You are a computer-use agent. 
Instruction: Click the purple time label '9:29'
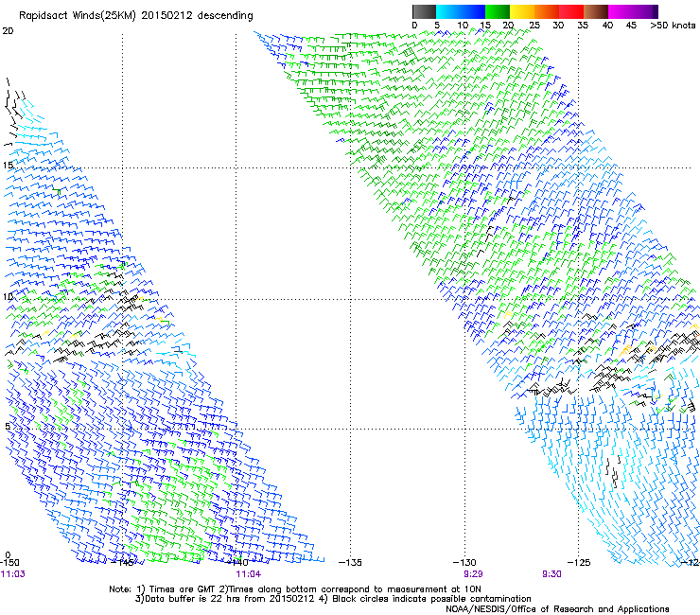point(473,574)
